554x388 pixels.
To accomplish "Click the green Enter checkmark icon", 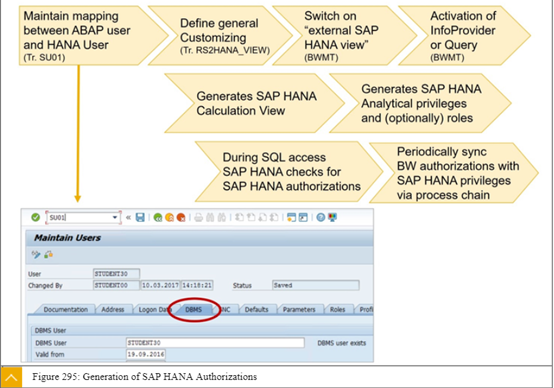I will tap(35, 217).
